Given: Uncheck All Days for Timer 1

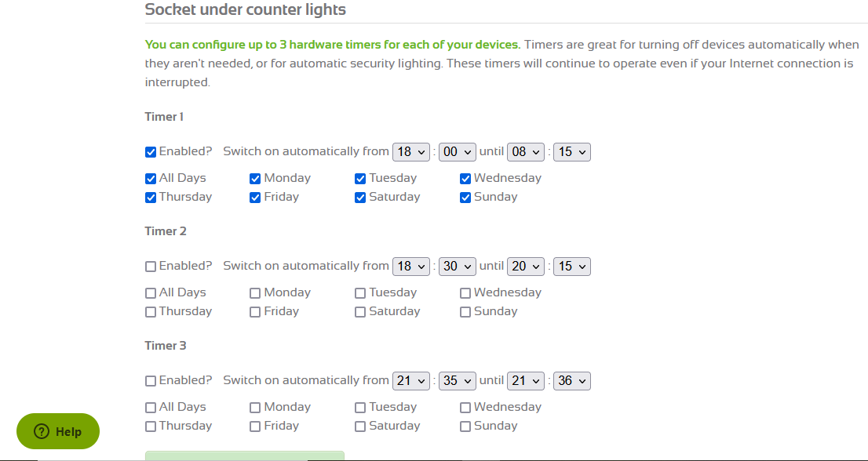Looking at the screenshot, I should pyautogui.click(x=151, y=179).
